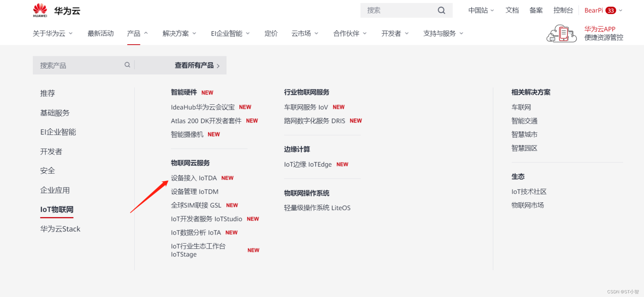Image resolution: width=644 pixels, height=297 pixels.
Task: Click 查看所有产品 button
Action: tap(197, 65)
